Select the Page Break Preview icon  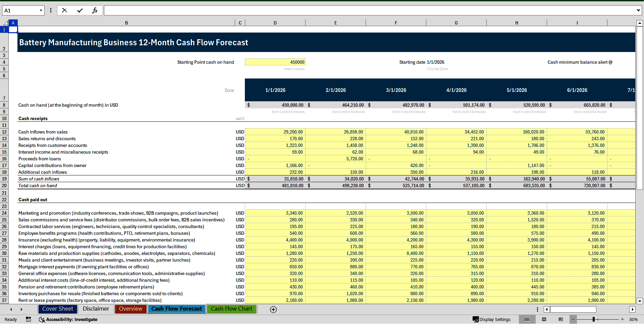560,319
